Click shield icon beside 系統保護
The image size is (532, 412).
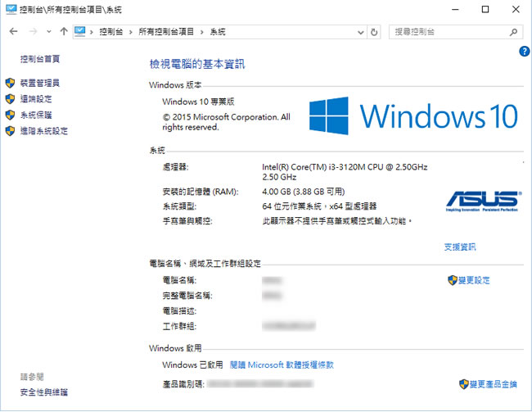[10, 115]
